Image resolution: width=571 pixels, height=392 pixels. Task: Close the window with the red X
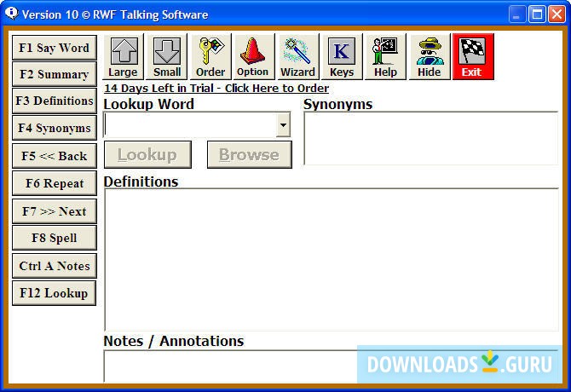(x=557, y=14)
